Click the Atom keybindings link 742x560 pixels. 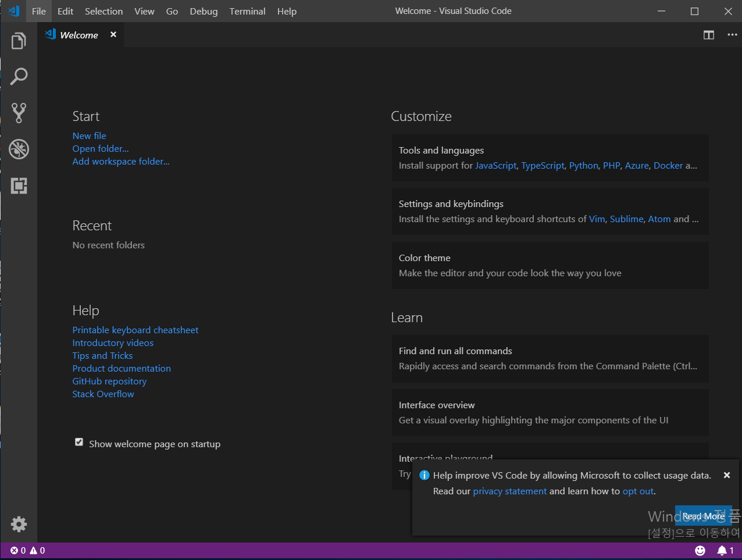[659, 219]
